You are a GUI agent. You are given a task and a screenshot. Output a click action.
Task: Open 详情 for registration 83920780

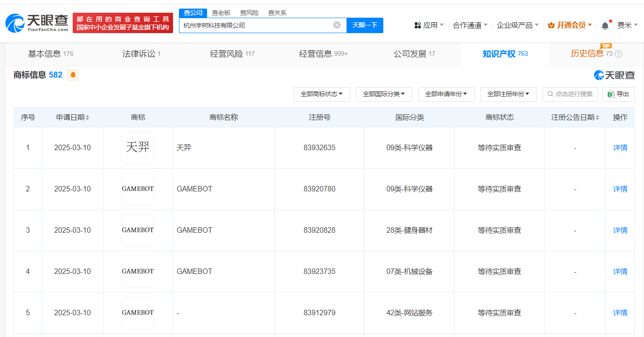click(620, 189)
